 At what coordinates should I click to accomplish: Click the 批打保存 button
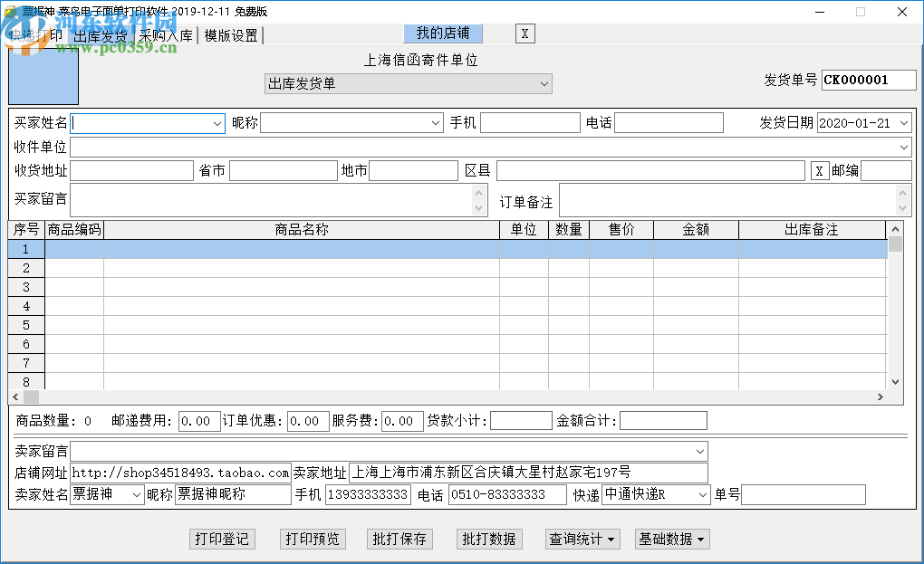pos(399,539)
